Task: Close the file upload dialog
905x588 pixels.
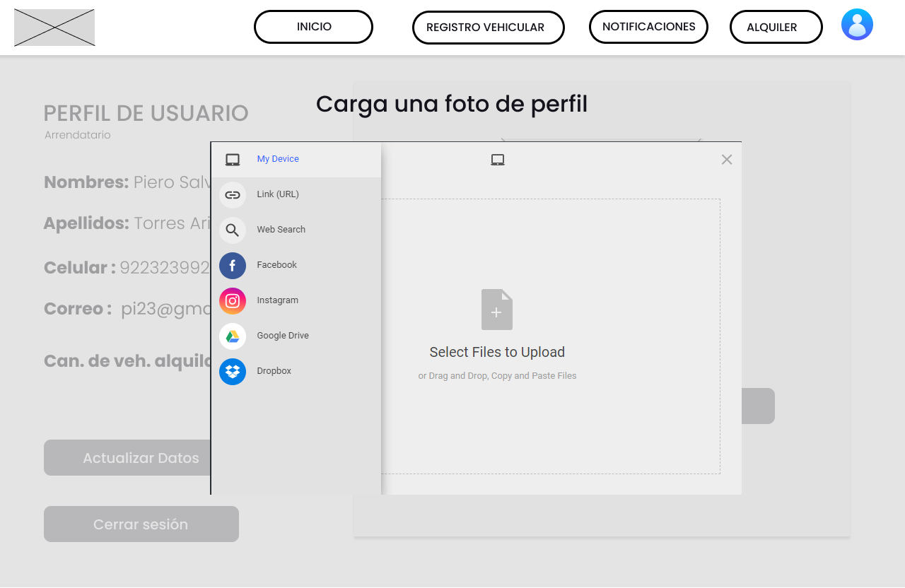Action: 727,160
